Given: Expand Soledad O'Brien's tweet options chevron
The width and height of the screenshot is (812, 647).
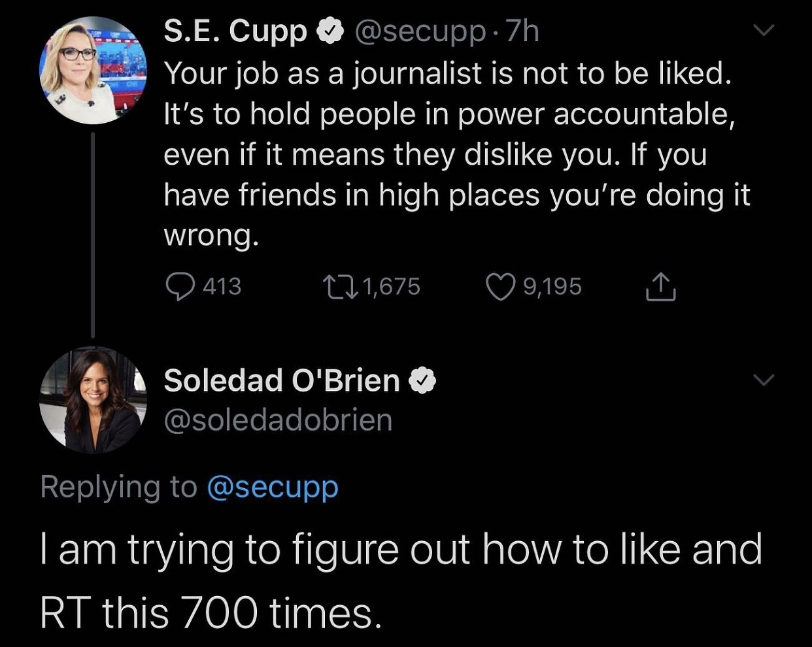Looking at the screenshot, I should [763, 380].
